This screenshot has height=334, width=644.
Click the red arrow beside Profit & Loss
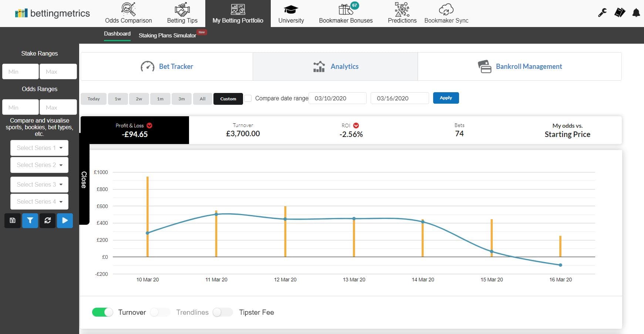(149, 126)
